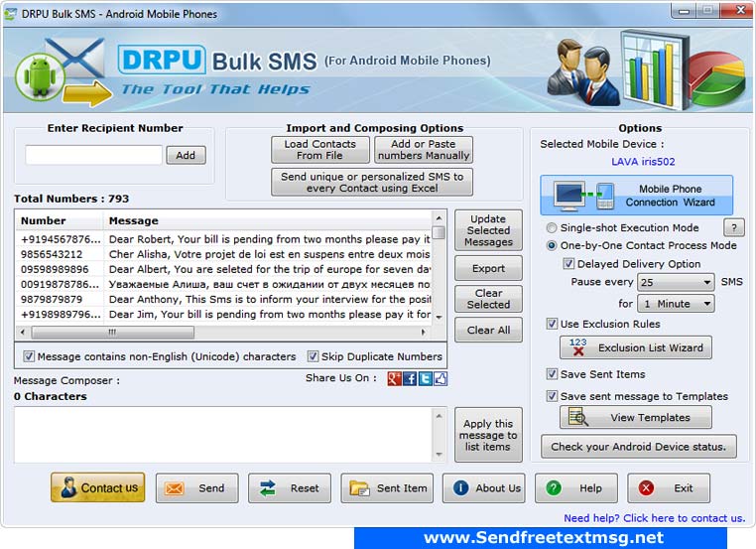Click the Facebook share icon
Screen dimensions: 756x549
(x=410, y=378)
